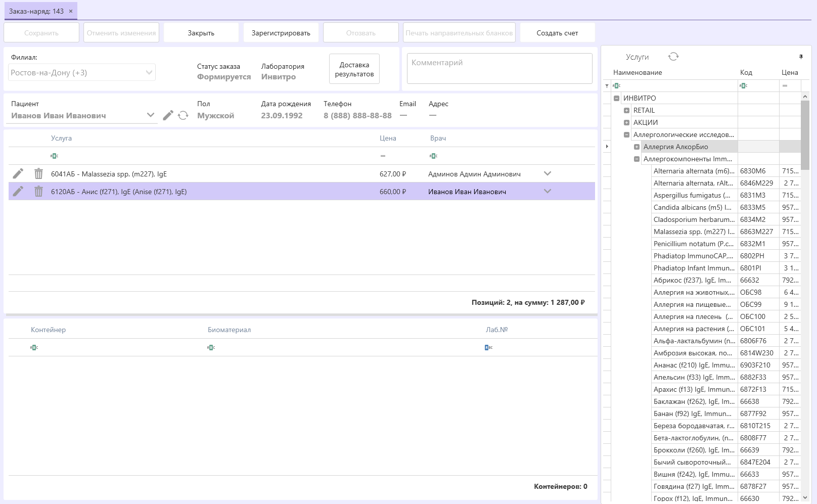Select service Брокколи (f260)
817x504 pixels.
tap(694, 450)
